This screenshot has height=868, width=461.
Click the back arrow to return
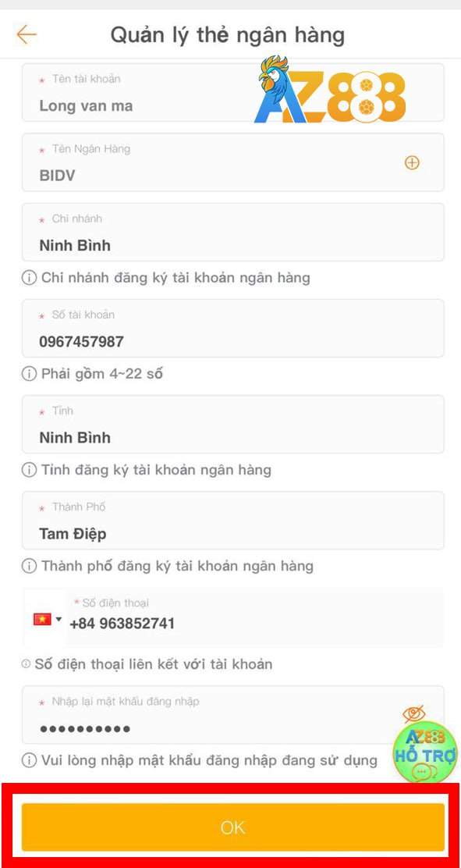pos(26,35)
